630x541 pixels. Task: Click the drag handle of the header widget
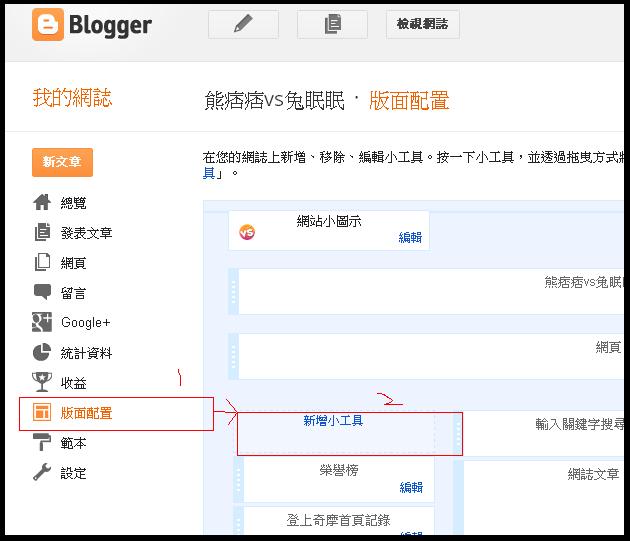pos(233,291)
